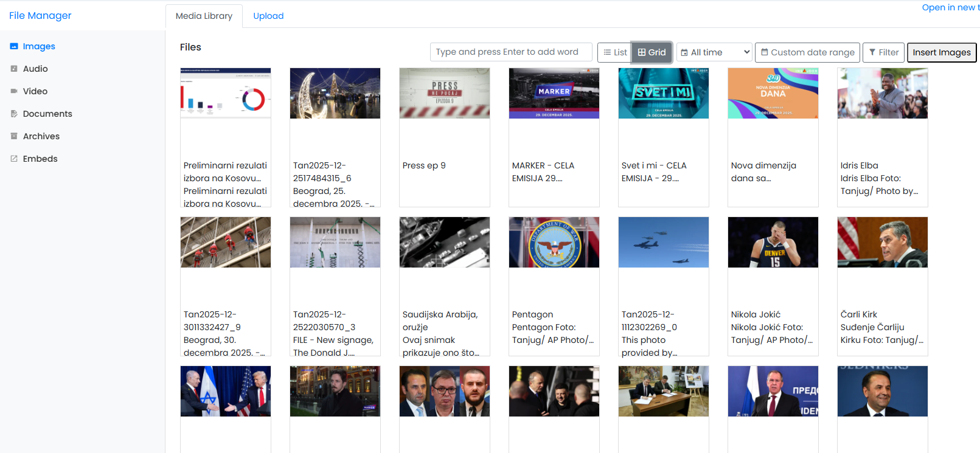Select the Russian flag speaker thumbnail
The width and height of the screenshot is (980, 453).
click(x=773, y=391)
